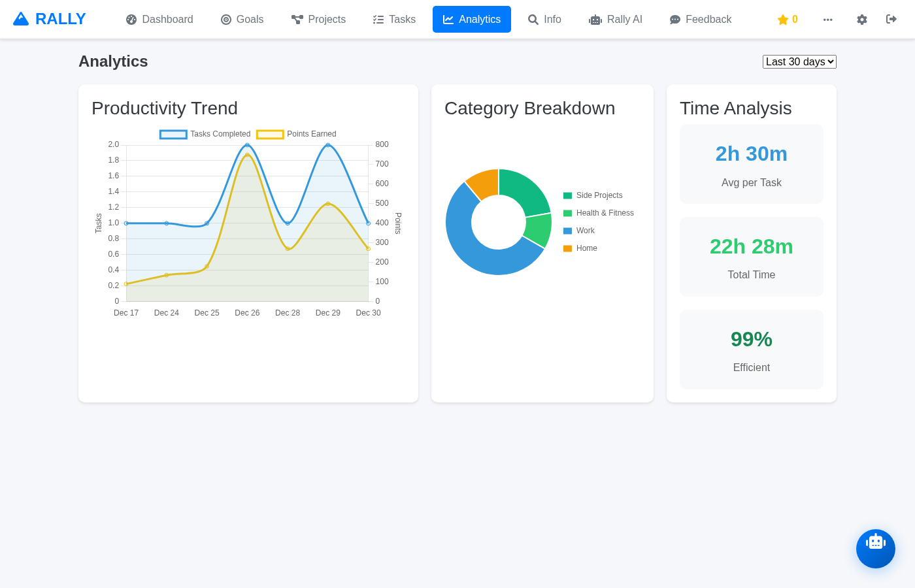Image resolution: width=915 pixels, height=588 pixels.
Task: Click the Projects icon in the navbar
Action: click(x=296, y=20)
